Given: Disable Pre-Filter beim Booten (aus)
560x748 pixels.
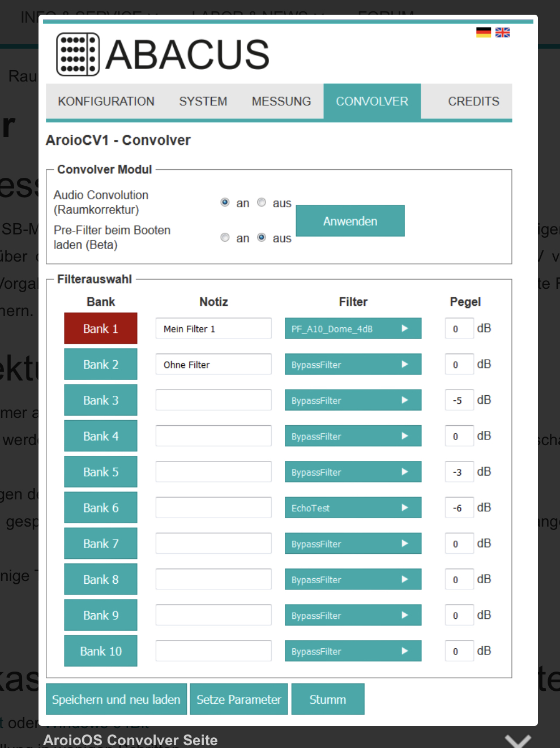Looking at the screenshot, I should 262,237.
